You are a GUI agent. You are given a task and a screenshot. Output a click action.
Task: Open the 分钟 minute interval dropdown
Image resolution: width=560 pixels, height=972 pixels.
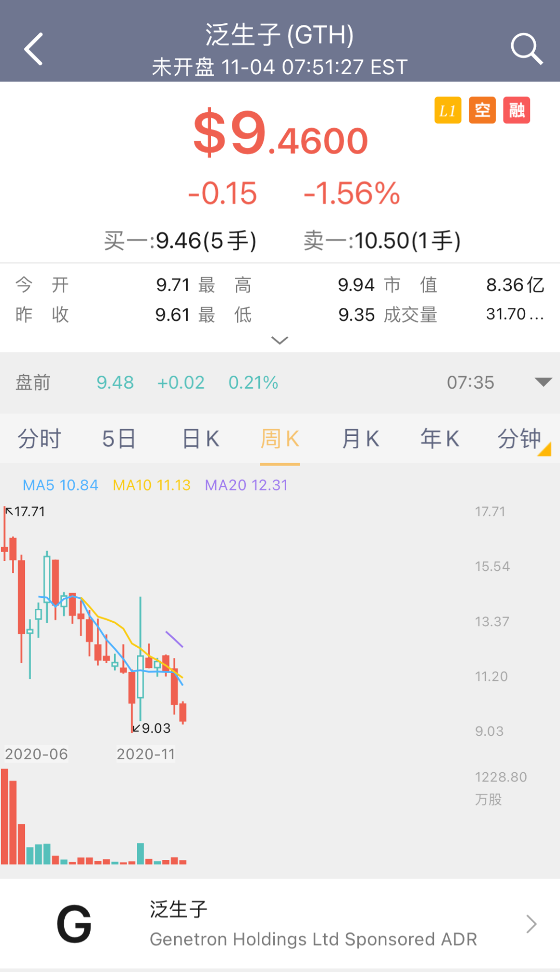tap(519, 439)
